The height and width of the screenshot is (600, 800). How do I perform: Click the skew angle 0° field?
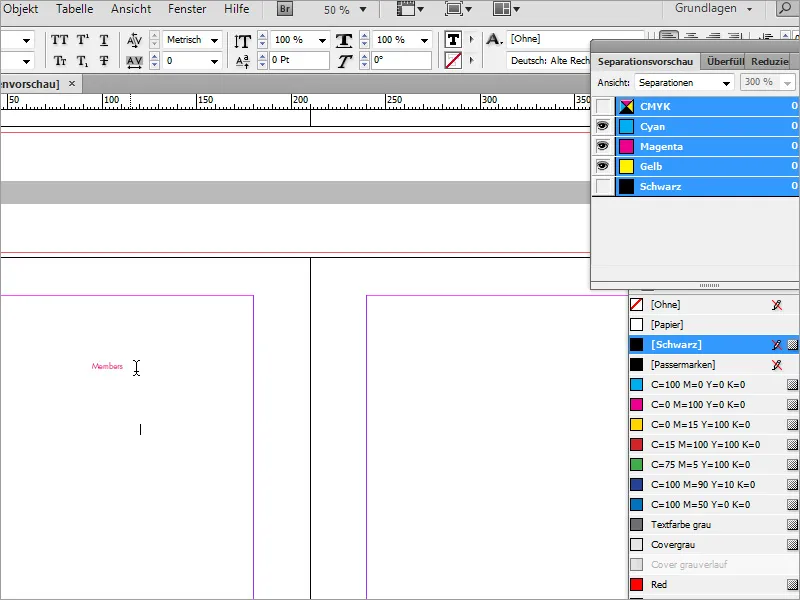pos(401,60)
